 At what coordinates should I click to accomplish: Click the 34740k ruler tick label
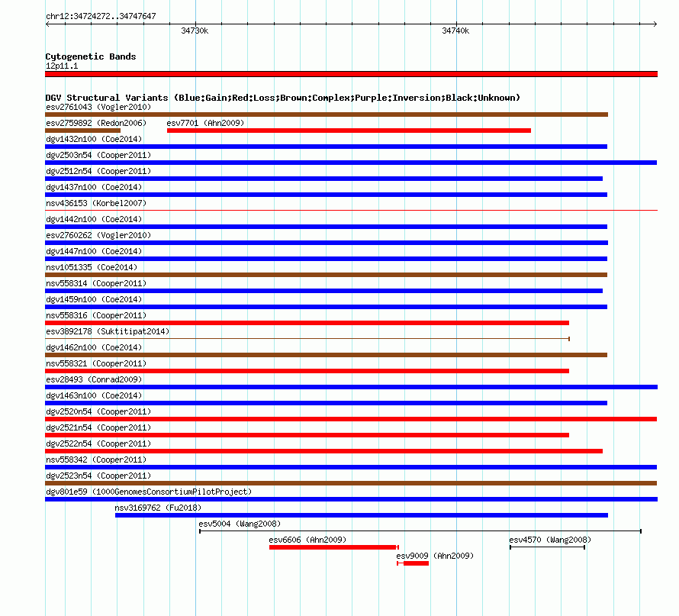(x=455, y=31)
